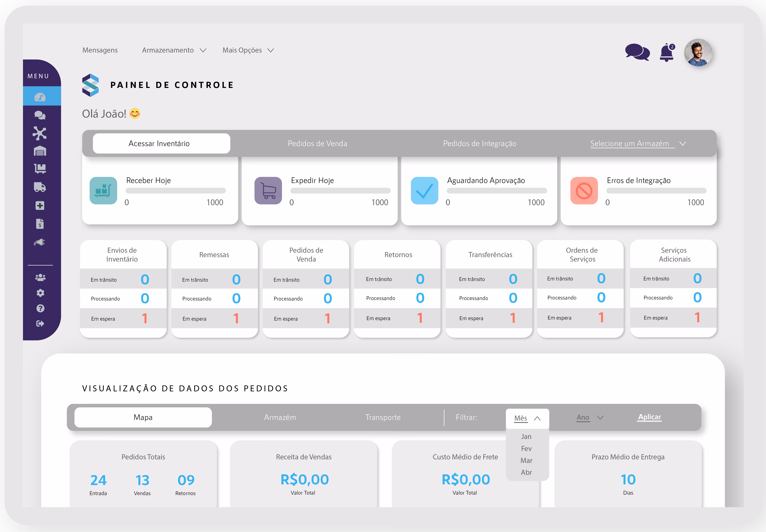Choose Mar from month list
Viewport: 766px width, 532px height.
point(526,460)
